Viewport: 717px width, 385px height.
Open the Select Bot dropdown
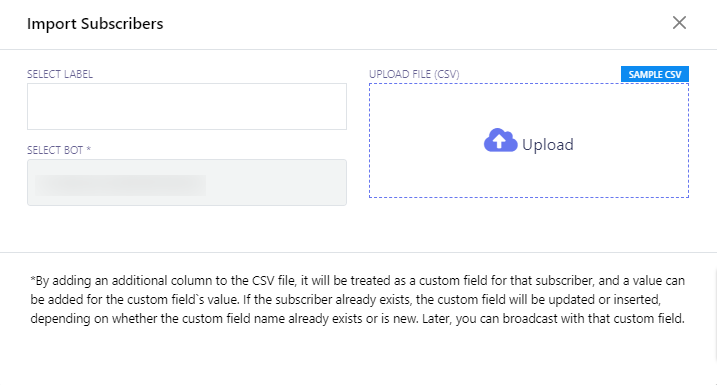187,182
